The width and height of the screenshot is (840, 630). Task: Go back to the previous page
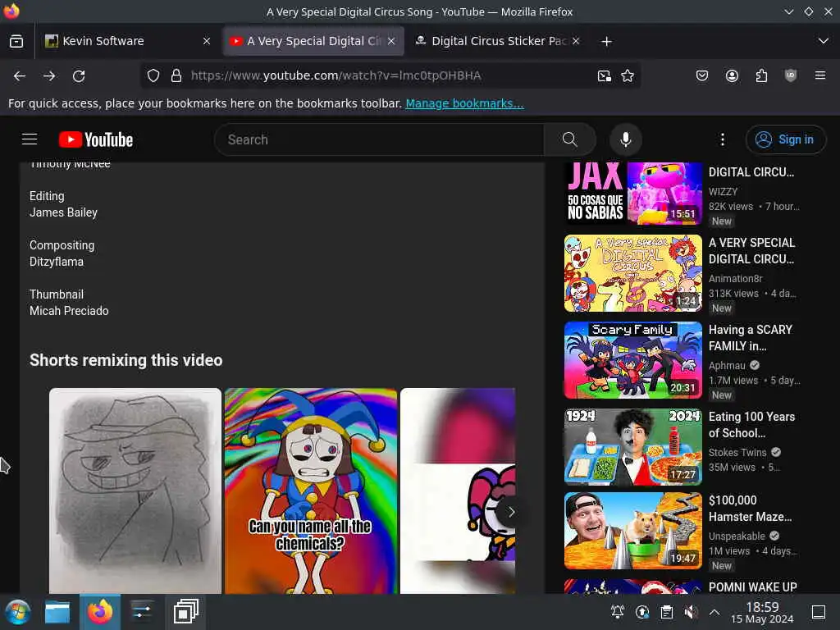point(20,75)
